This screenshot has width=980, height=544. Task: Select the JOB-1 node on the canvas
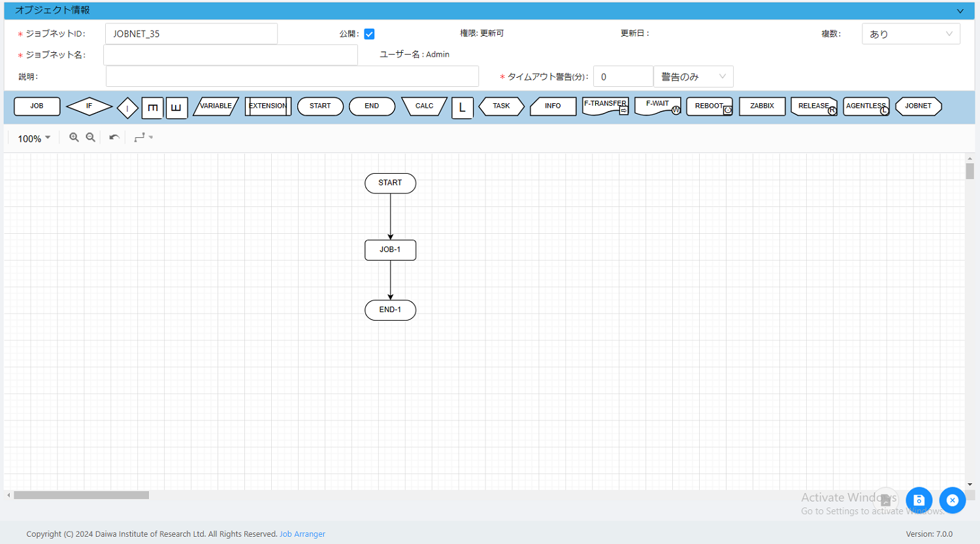pos(390,249)
